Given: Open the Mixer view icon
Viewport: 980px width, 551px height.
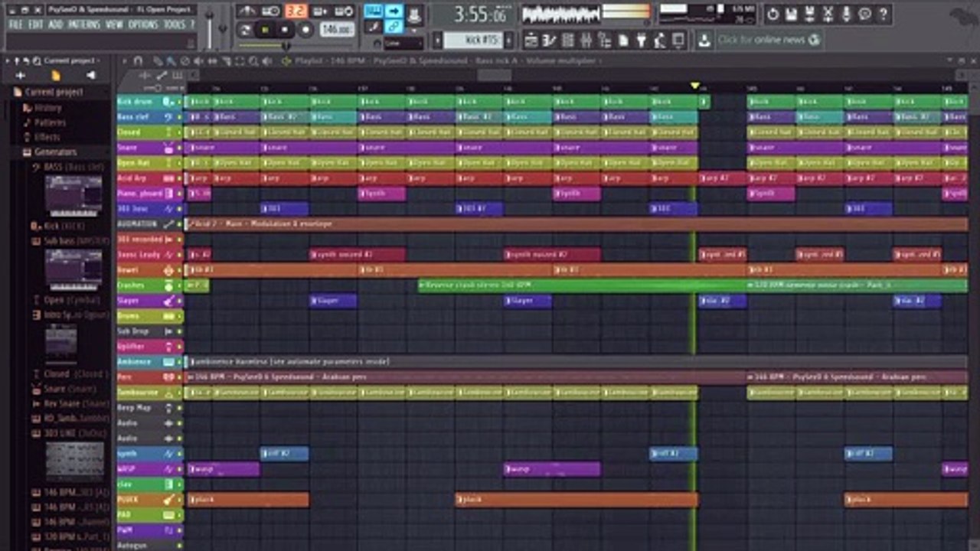Looking at the screenshot, I should click(586, 40).
